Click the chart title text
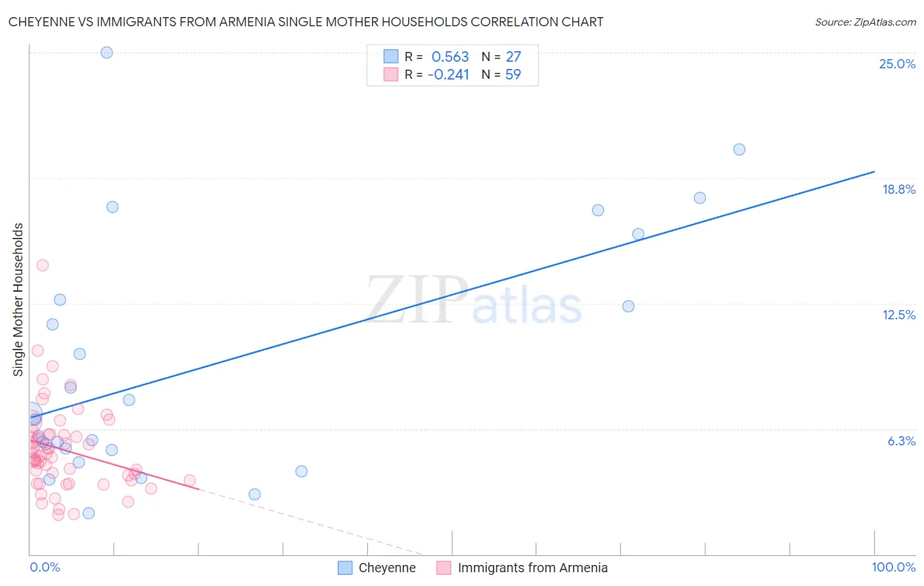This screenshot has width=924, height=586. pos(306,22)
